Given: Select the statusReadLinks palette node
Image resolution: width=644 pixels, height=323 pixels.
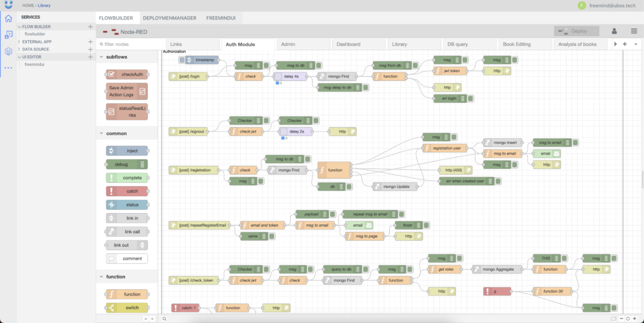Looking at the screenshot, I should click(127, 112).
